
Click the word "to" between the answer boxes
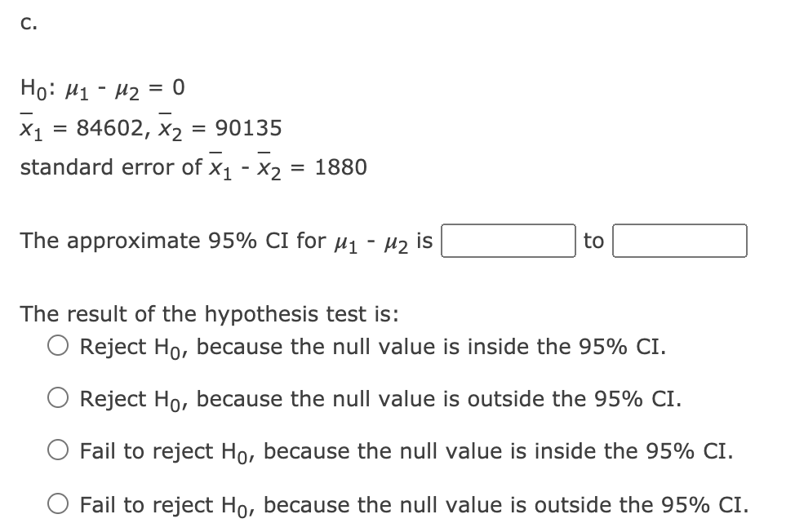tap(594, 241)
